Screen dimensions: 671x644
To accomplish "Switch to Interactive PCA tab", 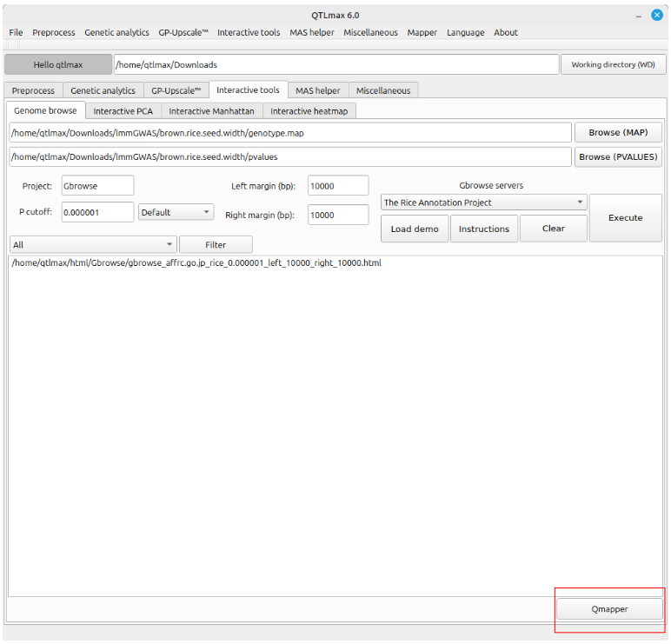I will (123, 111).
